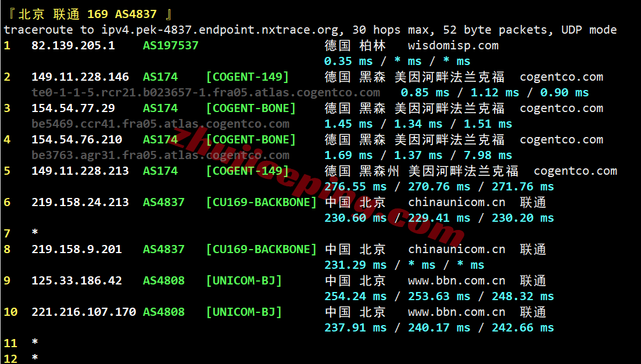Click the 0.35 ms latency value
Image resolution: width=641 pixels, height=364 pixels.
click(x=348, y=62)
